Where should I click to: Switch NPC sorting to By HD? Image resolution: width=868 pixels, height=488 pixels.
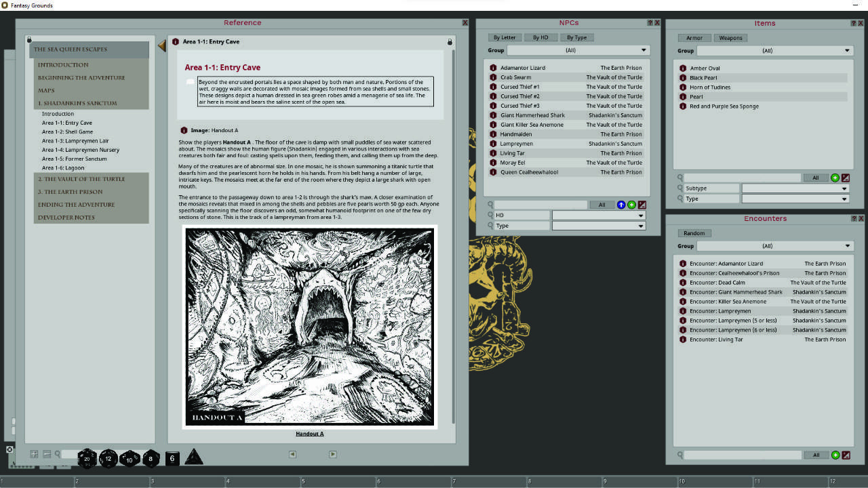[540, 37]
